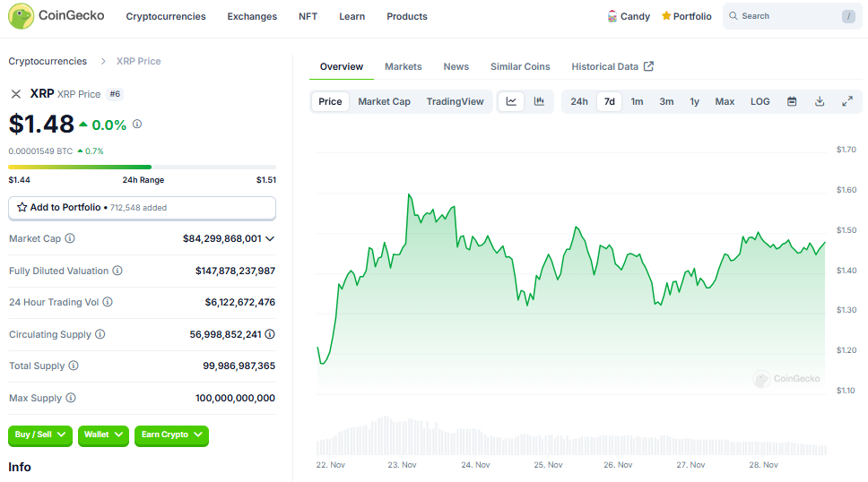Show 24 Hour Trading Vol info icon
This screenshot has height=482, width=868.
(108, 302)
